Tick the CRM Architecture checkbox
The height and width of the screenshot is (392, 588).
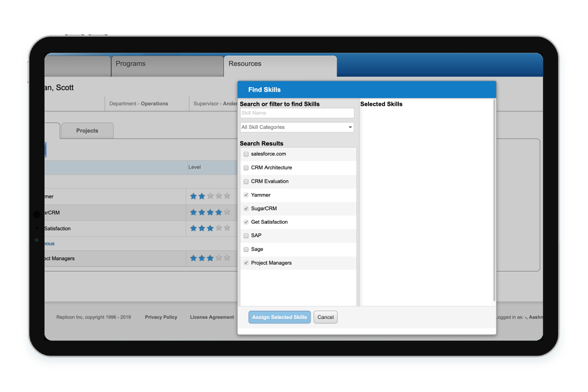(246, 168)
